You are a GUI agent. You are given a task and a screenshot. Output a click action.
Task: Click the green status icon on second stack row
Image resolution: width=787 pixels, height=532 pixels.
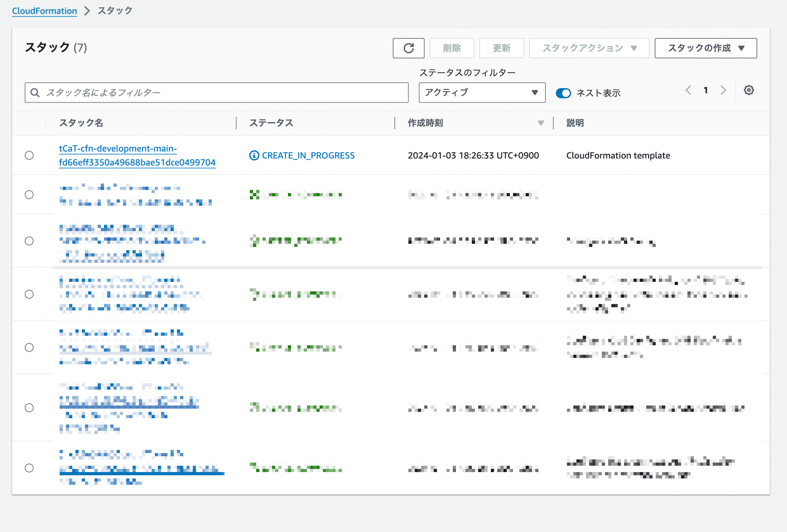tap(254, 195)
